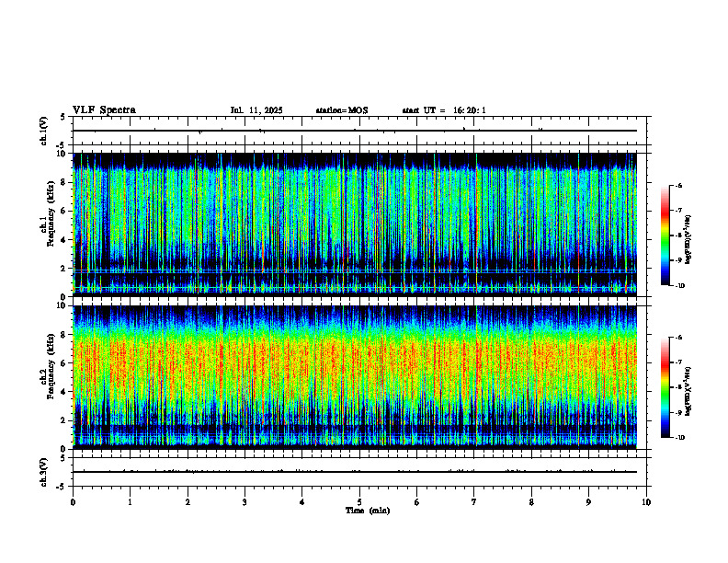The height and width of the screenshot is (563, 728).
Task: Click time axis tick label '2'
Action: pyautogui.click(x=188, y=502)
